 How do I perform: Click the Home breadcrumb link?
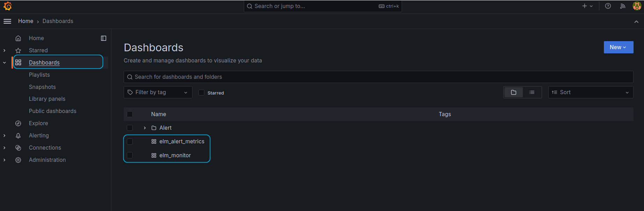coord(26,21)
